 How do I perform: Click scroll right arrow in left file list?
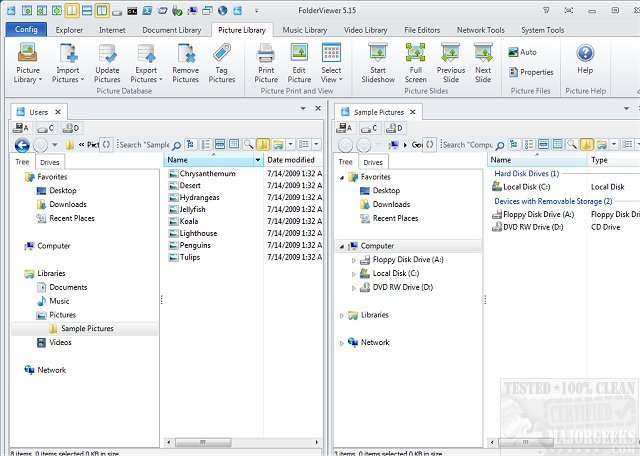click(317, 442)
